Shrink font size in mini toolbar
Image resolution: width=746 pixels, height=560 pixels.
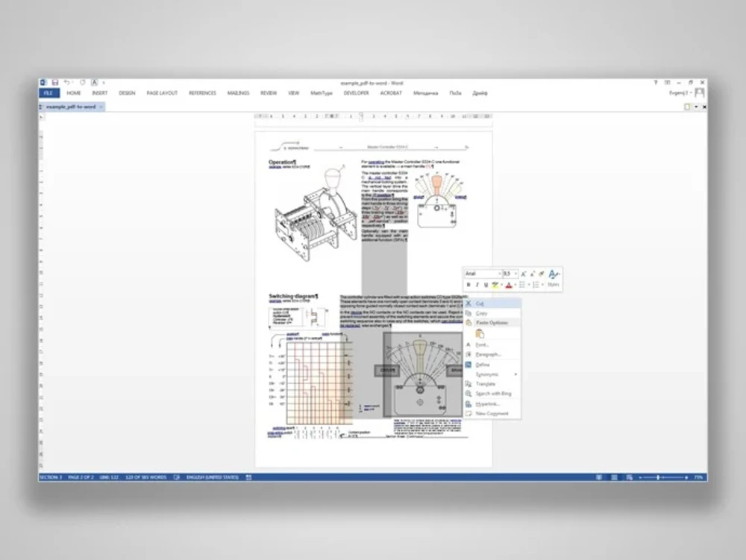pos(533,274)
